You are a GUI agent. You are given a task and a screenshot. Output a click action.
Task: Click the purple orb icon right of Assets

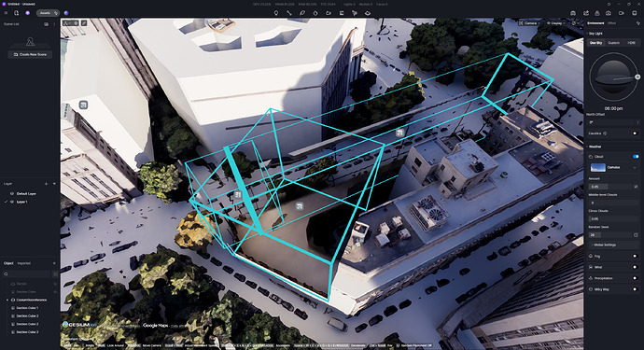66,13
